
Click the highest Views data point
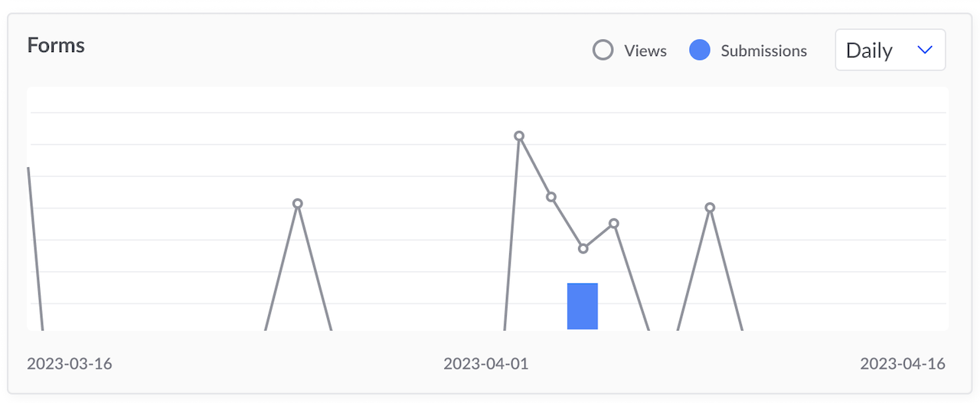[519, 136]
